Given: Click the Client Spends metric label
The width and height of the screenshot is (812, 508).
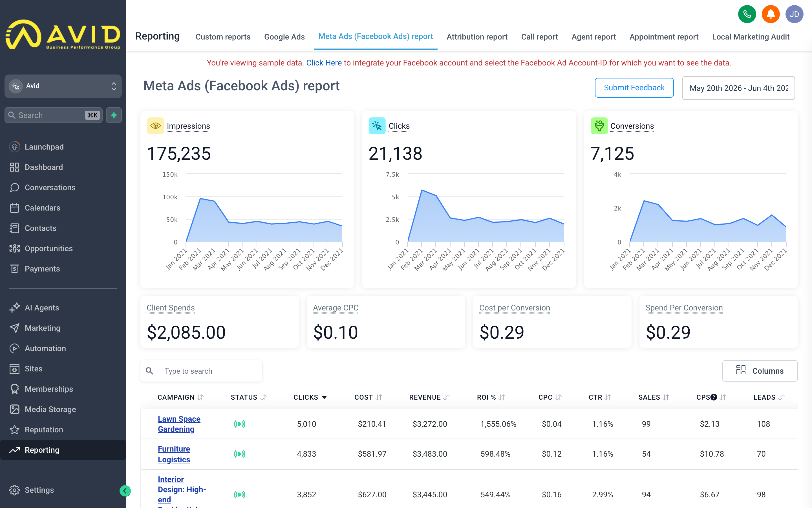Looking at the screenshot, I should coord(171,308).
